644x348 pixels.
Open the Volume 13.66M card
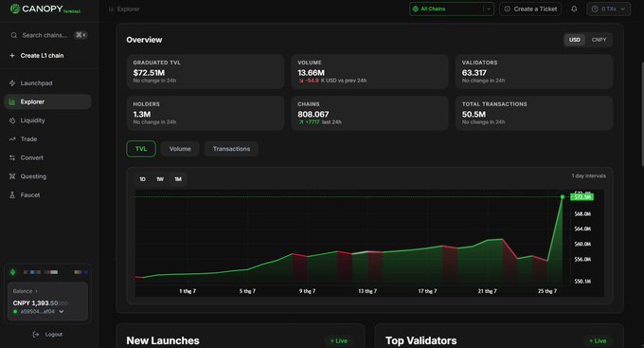click(369, 71)
